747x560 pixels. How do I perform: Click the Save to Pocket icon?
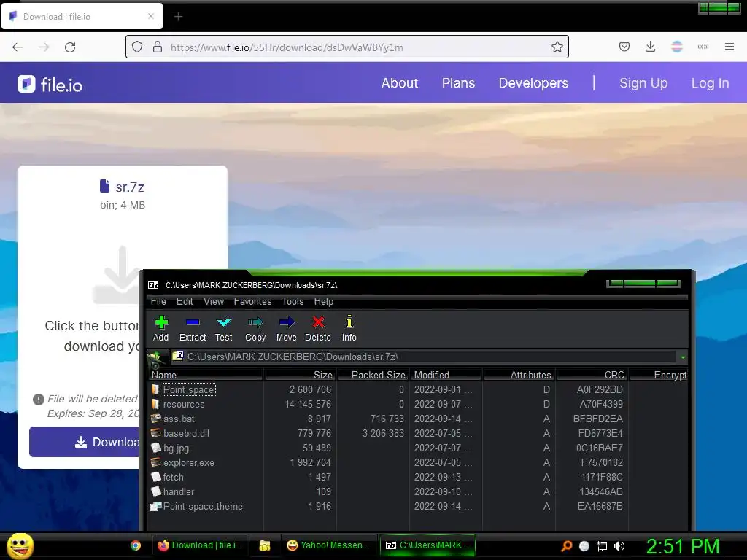coord(624,47)
